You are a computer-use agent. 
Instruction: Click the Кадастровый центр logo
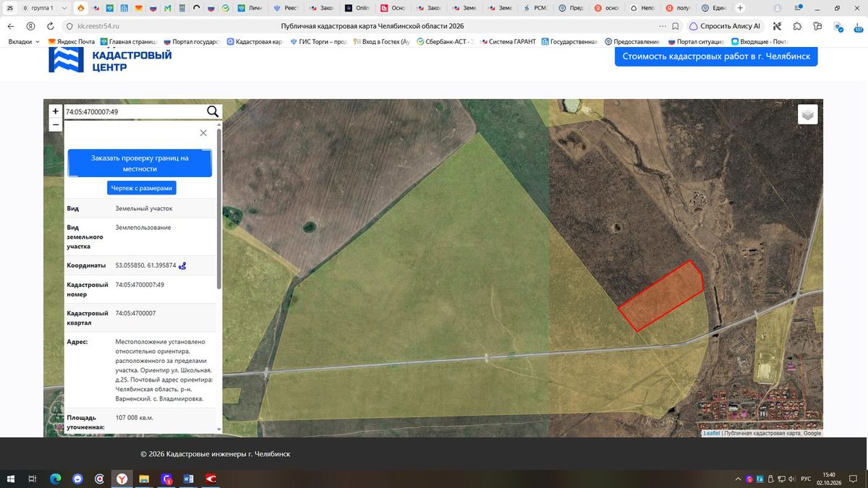(x=111, y=60)
